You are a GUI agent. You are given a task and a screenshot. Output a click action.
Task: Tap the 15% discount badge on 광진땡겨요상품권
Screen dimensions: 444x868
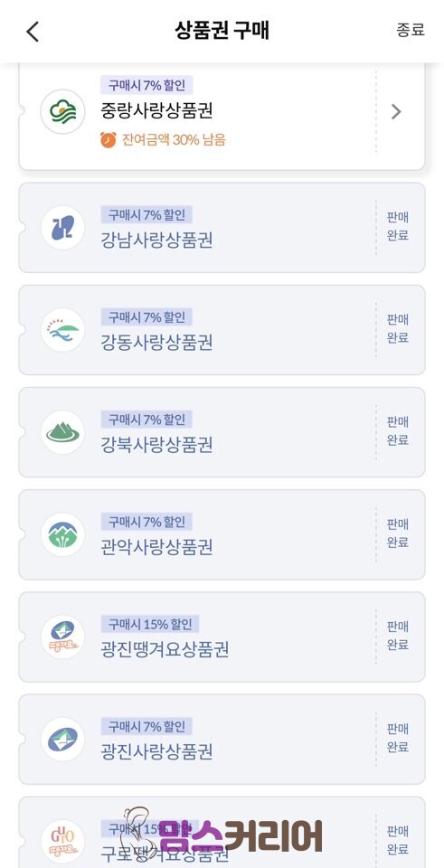(149, 624)
